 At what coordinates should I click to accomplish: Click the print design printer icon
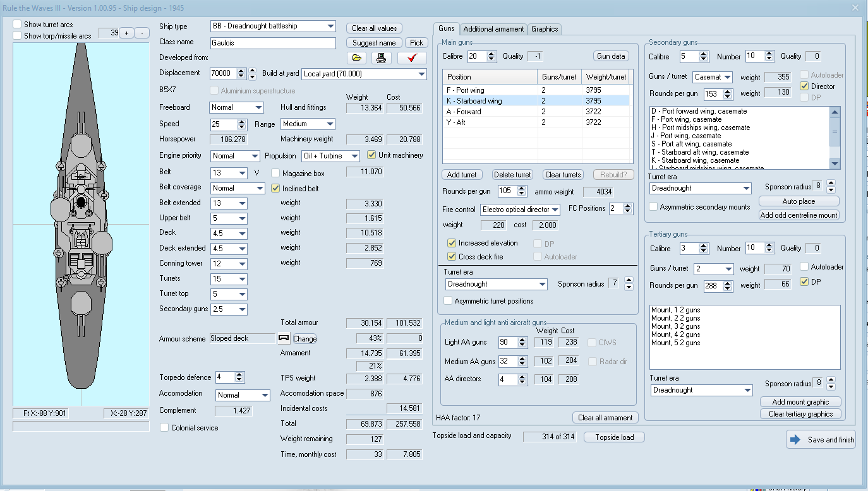[x=381, y=58]
